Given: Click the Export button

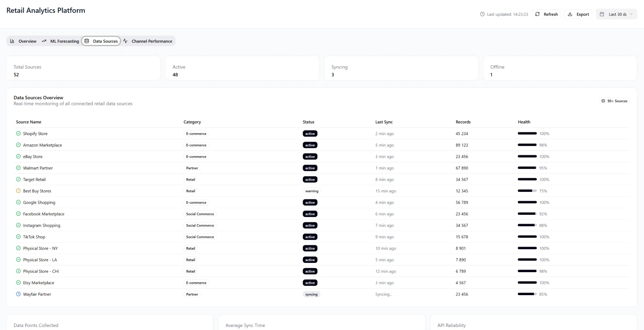Looking at the screenshot, I should [x=578, y=14].
